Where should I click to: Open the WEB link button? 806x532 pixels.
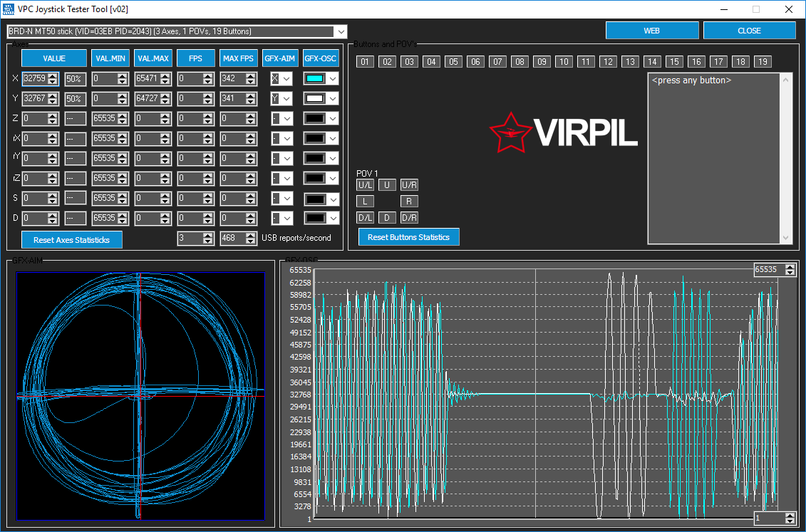pos(652,31)
